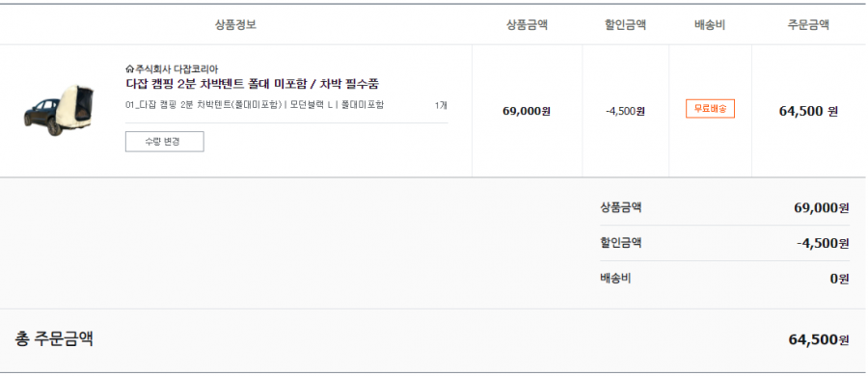The width and height of the screenshot is (868, 376).
Task: Click the 상품금액 column header
Action: [x=527, y=24]
